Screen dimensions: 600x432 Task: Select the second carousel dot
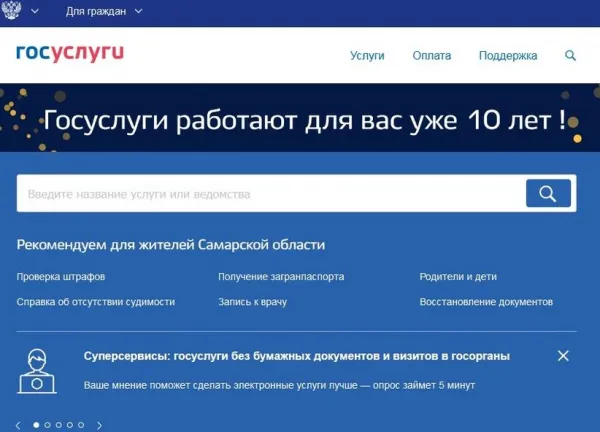click(48, 425)
